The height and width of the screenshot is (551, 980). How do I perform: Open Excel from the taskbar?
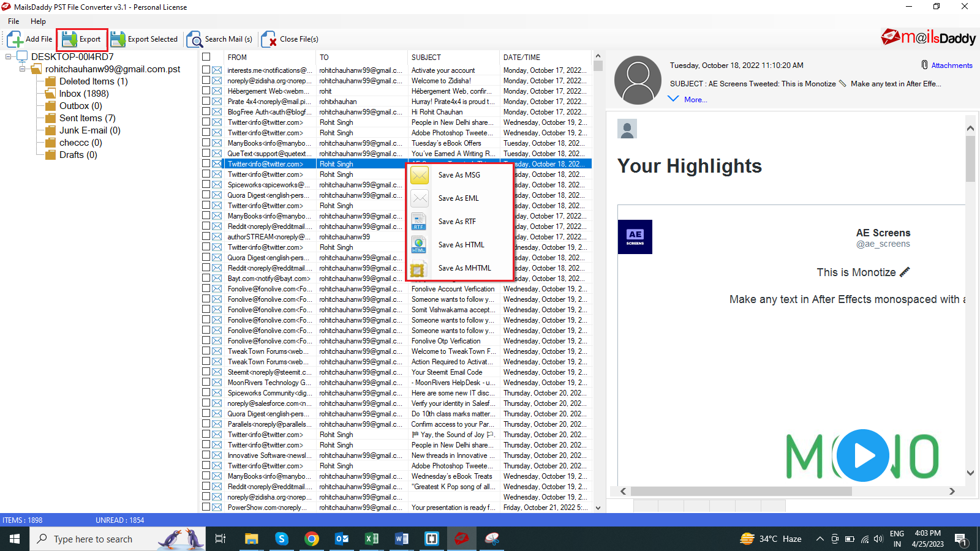[x=372, y=539]
